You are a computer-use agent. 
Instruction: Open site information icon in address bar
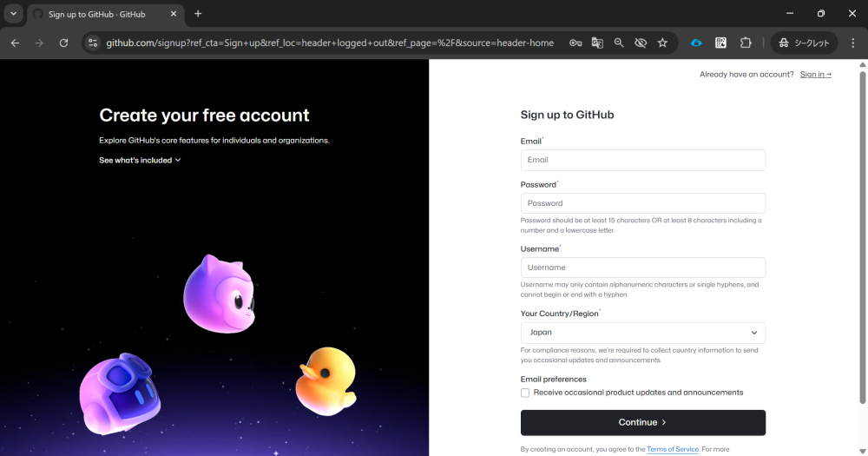(x=93, y=43)
